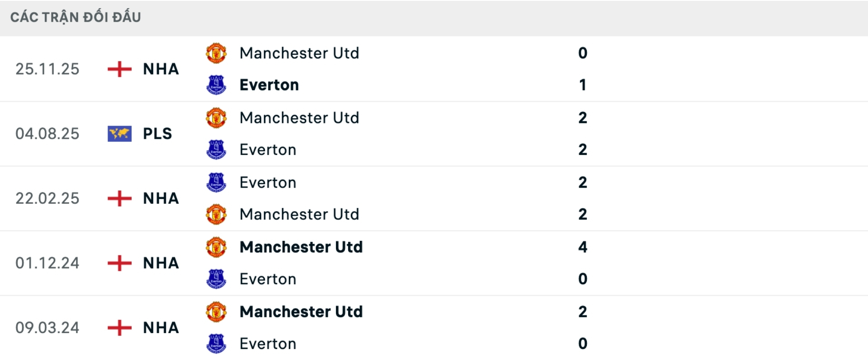Click the score 4 of Manchester Utd on 01.12.24

tap(584, 247)
